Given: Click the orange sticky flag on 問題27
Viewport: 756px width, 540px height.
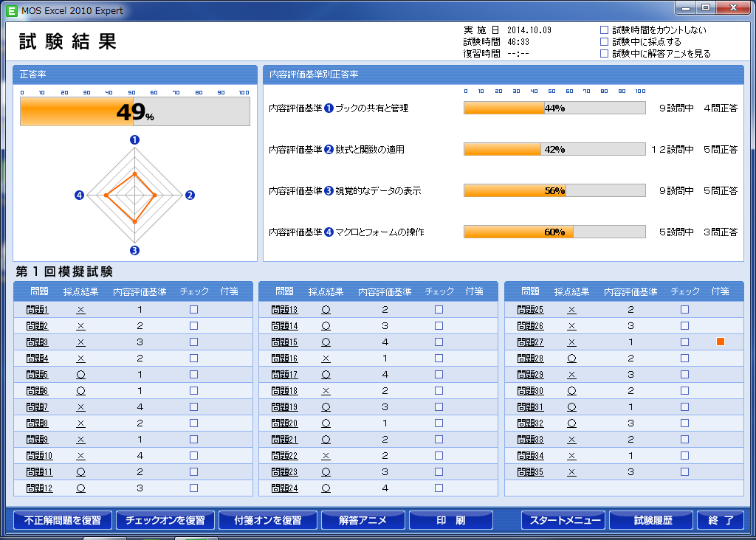Looking at the screenshot, I should pyautogui.click(x=720, y=342).
